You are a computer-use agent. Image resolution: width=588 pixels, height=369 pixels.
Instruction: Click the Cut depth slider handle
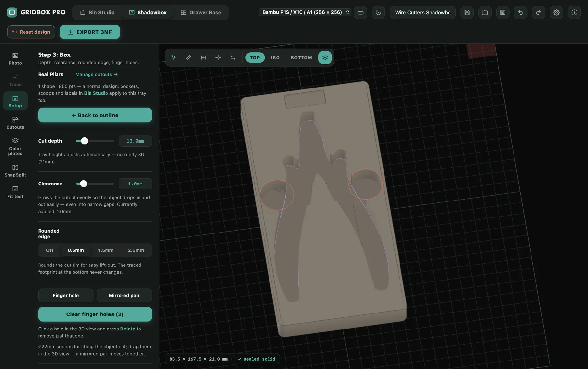pyautogui.click(x=85, y=141)
